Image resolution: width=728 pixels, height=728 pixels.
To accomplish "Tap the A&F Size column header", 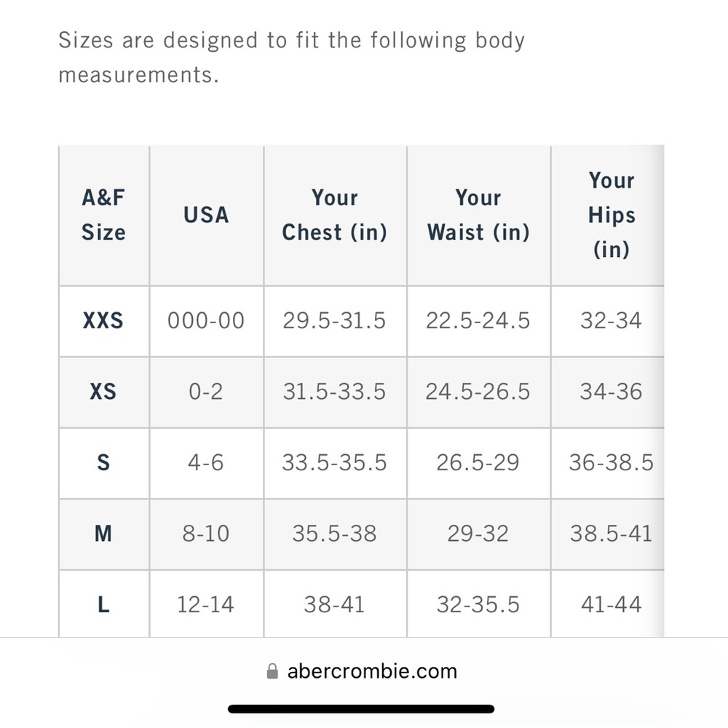I will (103, 215).
